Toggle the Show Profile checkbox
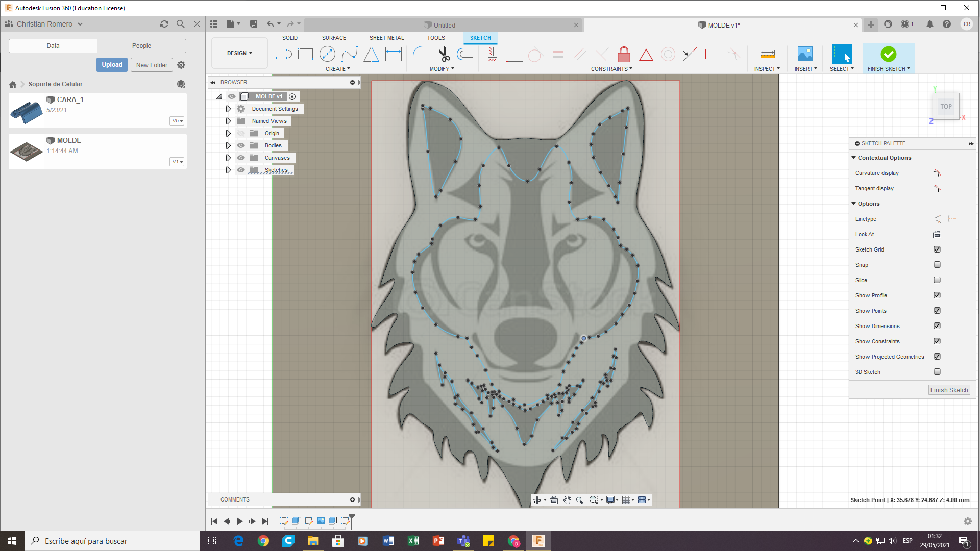This screenshot has height=551, width=980. tap(937, 295)
